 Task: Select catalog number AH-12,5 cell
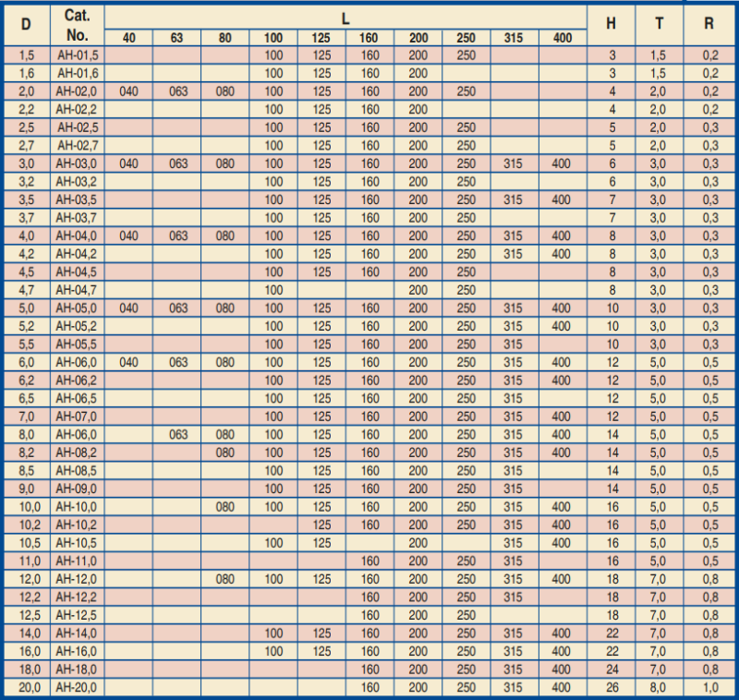(x=77, y=615)
